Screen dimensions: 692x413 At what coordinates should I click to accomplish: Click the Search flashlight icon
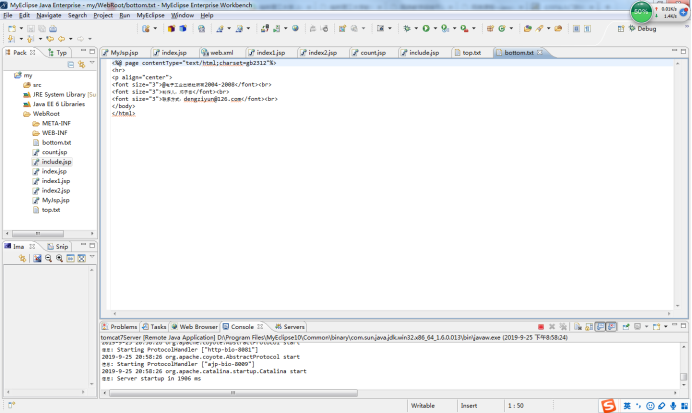tap(539, 29)
